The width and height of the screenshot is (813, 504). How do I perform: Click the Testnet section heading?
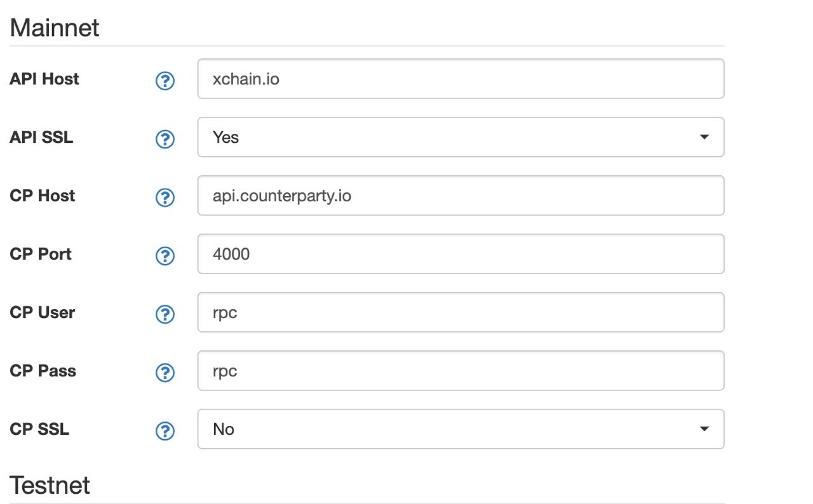(50, 485)
